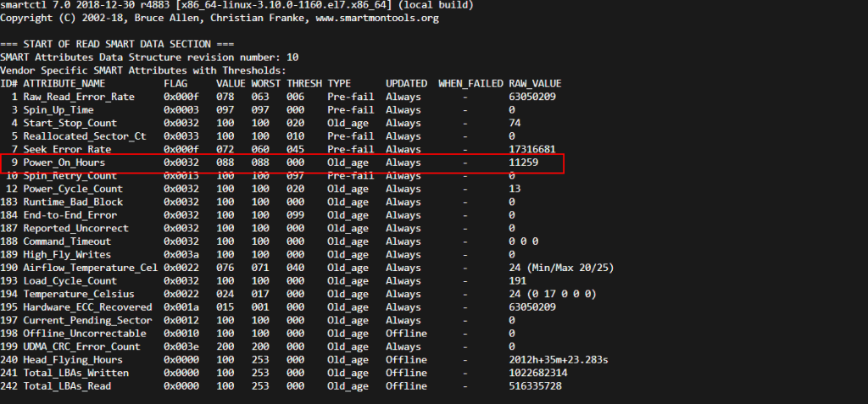The height and width of the screenshot is (404, 868).
Task: Click the Airflow_Temperature_Cel raw value text
Action: click(560, 268)
